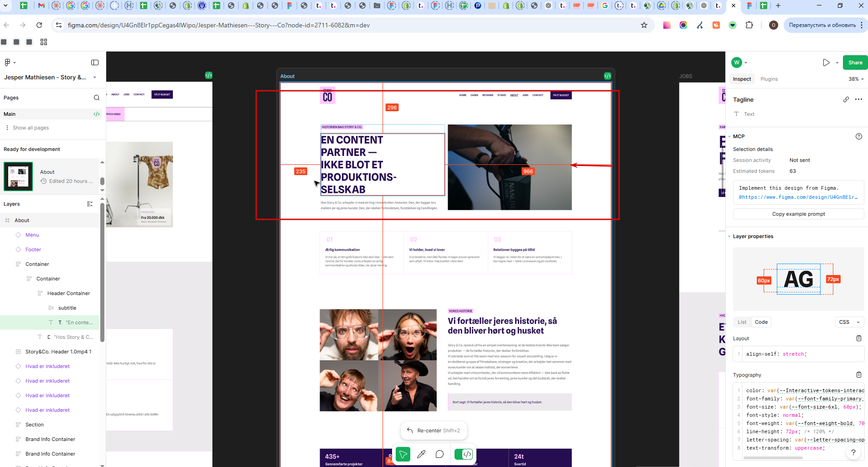
Task: Open a new browser tab
Action: (x=778, y=5)
